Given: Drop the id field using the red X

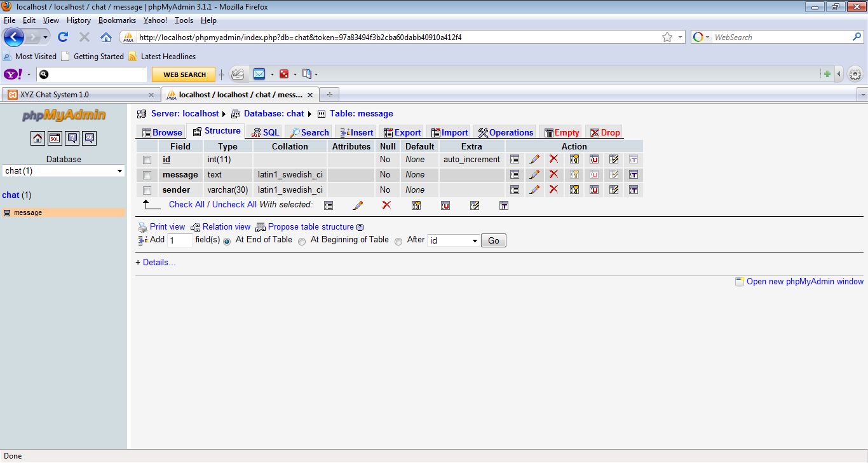Looking at the screenshot, I should coord(553,159).
